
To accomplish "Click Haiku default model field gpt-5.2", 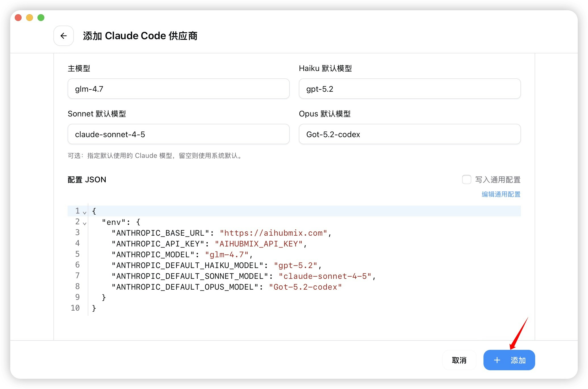I will [x=409, y=89].
